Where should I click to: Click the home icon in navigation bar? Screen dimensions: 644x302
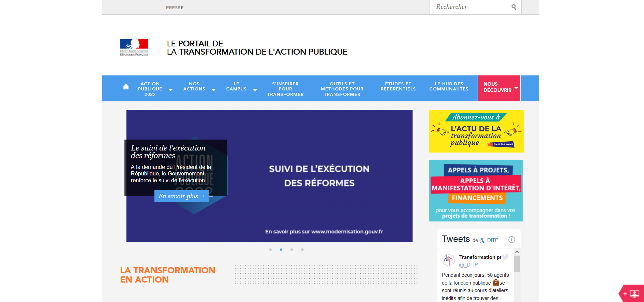point(126,87)
